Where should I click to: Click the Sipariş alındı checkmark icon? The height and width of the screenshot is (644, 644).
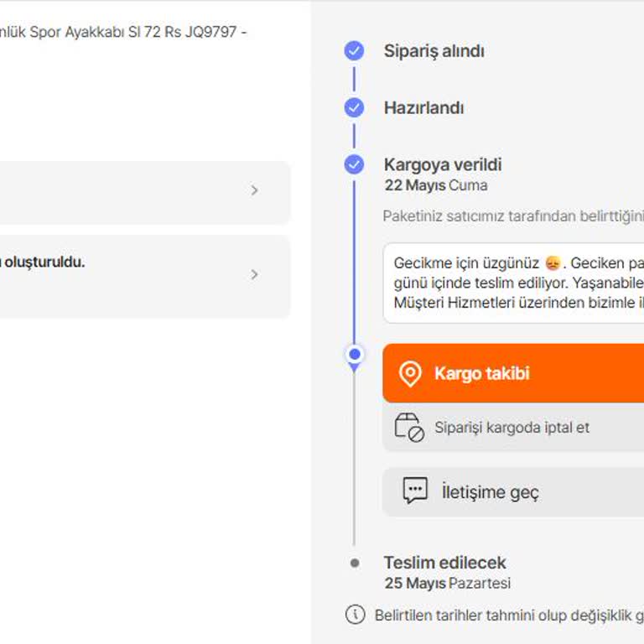354,51
